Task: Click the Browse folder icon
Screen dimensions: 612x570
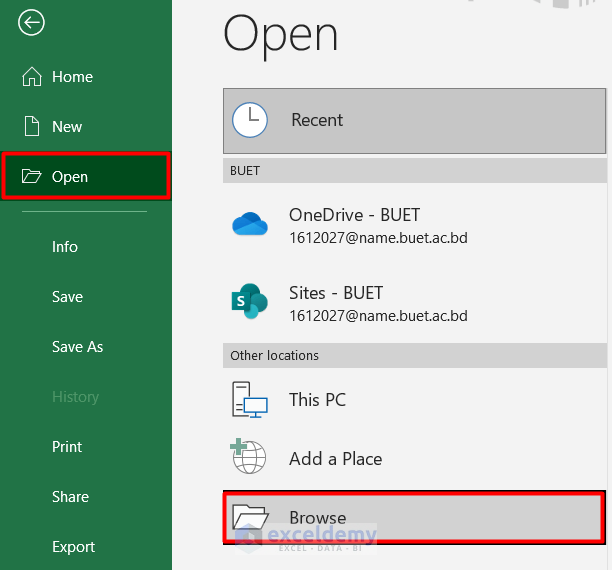Action: point(250,517)
